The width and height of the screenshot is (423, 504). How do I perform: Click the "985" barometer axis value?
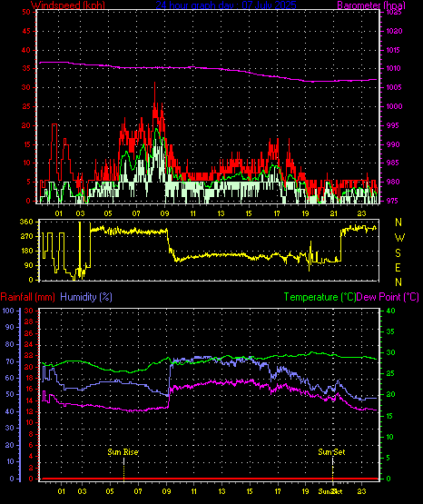pos(393,163)
